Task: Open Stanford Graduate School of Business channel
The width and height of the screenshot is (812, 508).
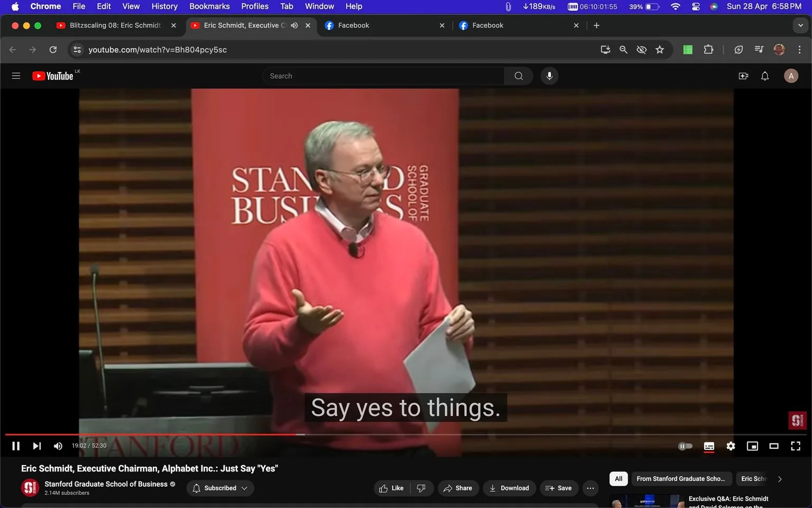Action: click(105, 484)
